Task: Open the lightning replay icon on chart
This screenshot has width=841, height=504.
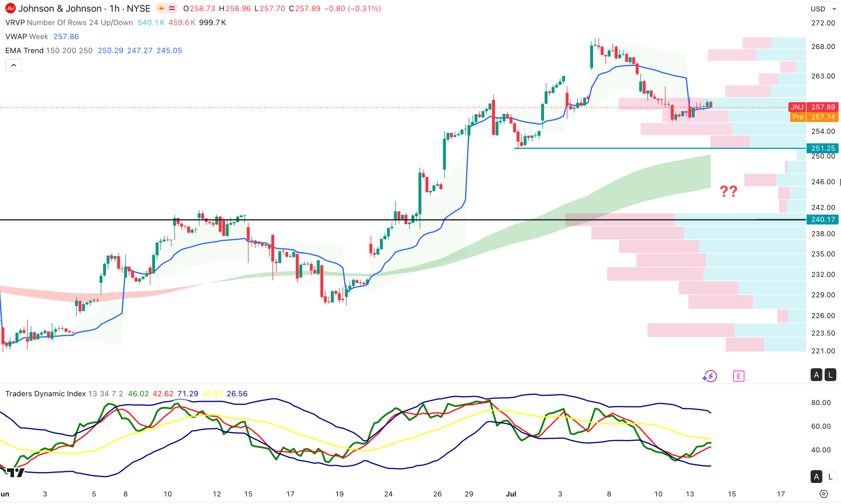Action: pos(710,376)
